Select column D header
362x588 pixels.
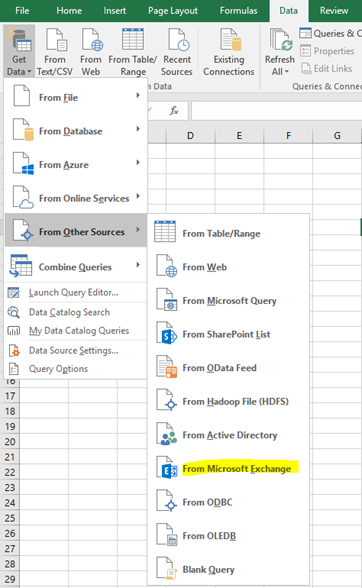click(191, 135)
